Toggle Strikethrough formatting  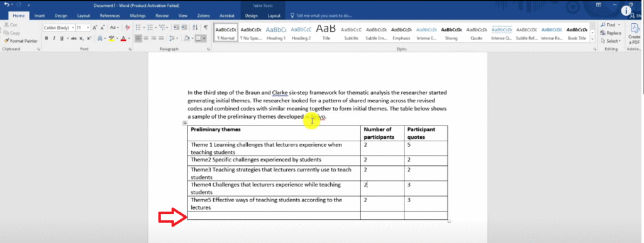point(74,38)
